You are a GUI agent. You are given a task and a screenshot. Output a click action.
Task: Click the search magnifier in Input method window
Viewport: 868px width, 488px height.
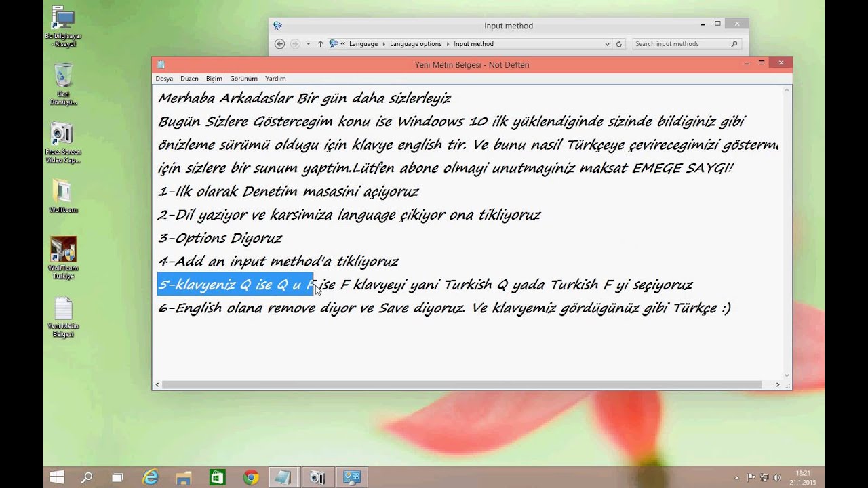[734, 44]
